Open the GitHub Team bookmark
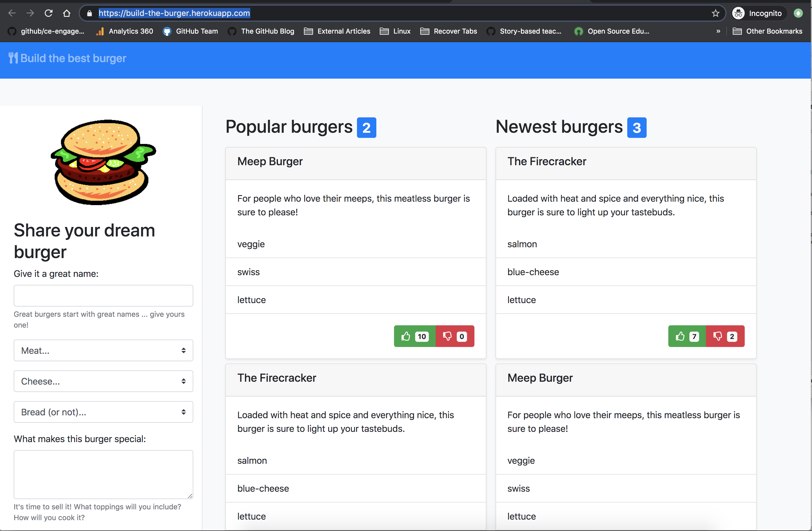The height and width of the screenshot is (531, 812). point(190,31)
